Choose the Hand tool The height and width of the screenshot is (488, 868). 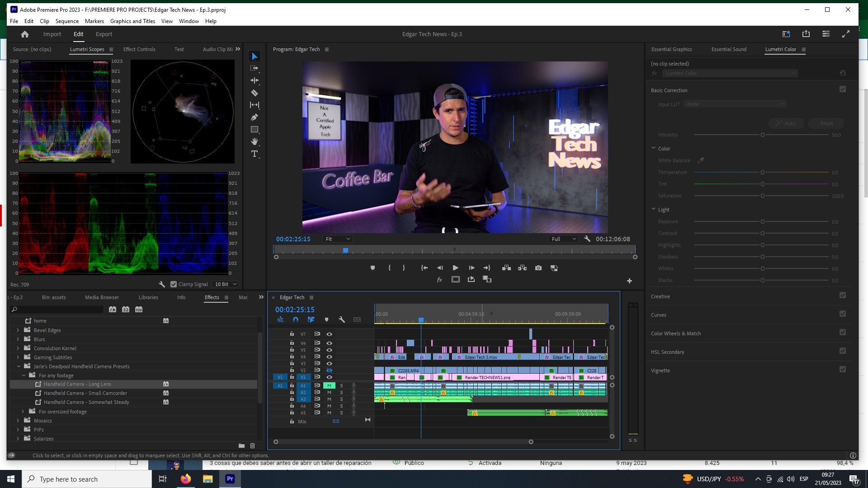click(255, 142)
